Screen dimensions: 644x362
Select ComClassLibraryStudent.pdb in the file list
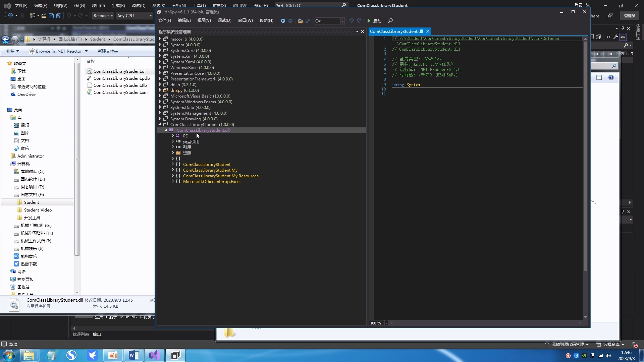click(121, 78)
